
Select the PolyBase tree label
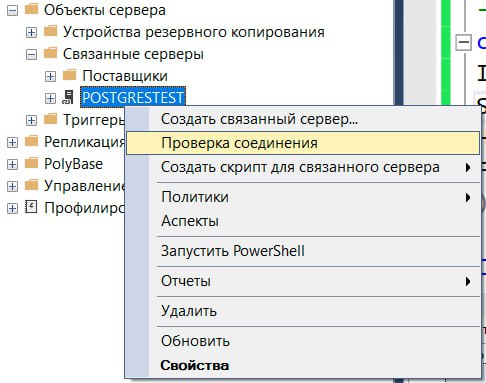click(x=73, y=164)
